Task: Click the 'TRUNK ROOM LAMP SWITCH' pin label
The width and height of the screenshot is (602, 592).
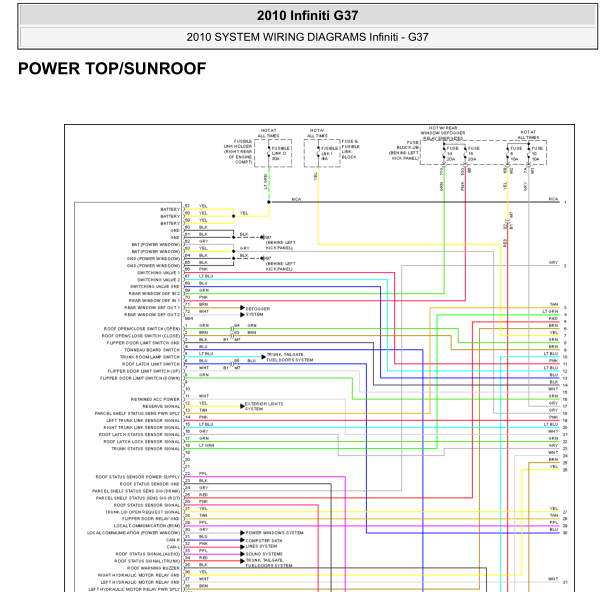Action: (x=150, y=357)
